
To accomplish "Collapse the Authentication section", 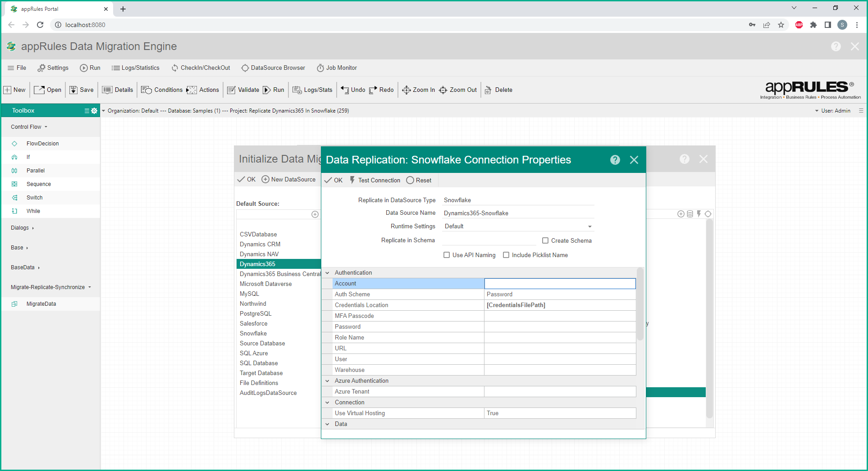I will pyautogui.click(x=328, y=273).
